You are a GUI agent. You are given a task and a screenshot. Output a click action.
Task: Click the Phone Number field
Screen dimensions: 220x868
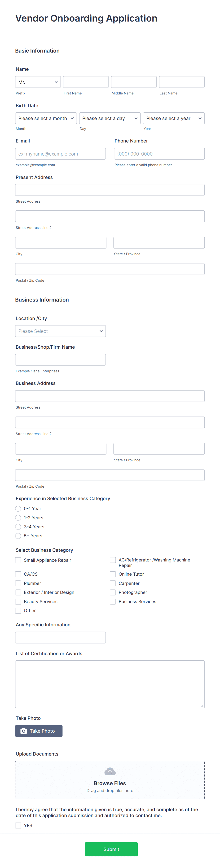[159, 154]
